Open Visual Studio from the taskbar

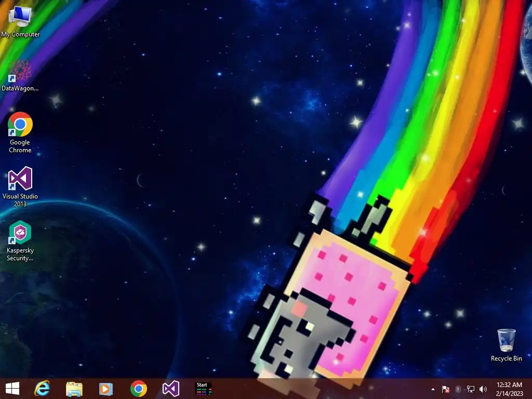click(170, 389)
